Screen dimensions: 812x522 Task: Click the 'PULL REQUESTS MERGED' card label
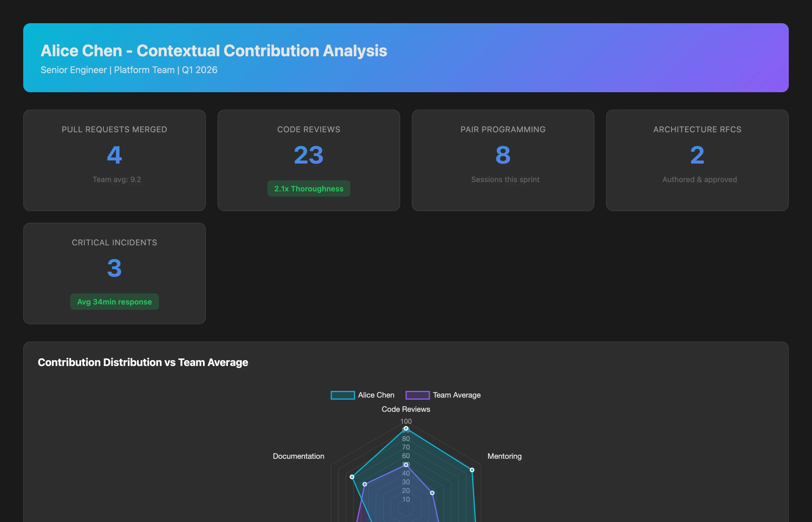115,129
